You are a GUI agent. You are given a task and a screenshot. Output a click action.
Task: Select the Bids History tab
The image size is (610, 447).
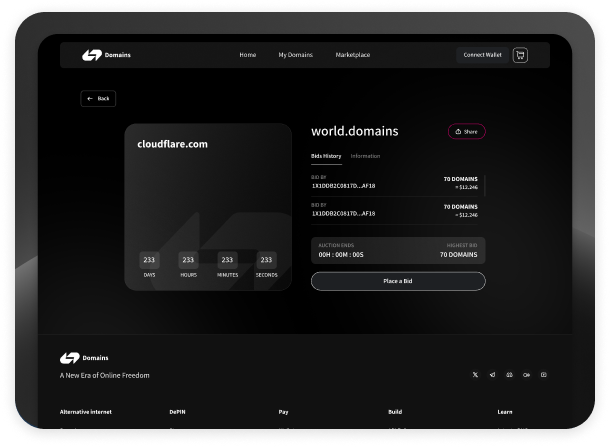point(326,156)
